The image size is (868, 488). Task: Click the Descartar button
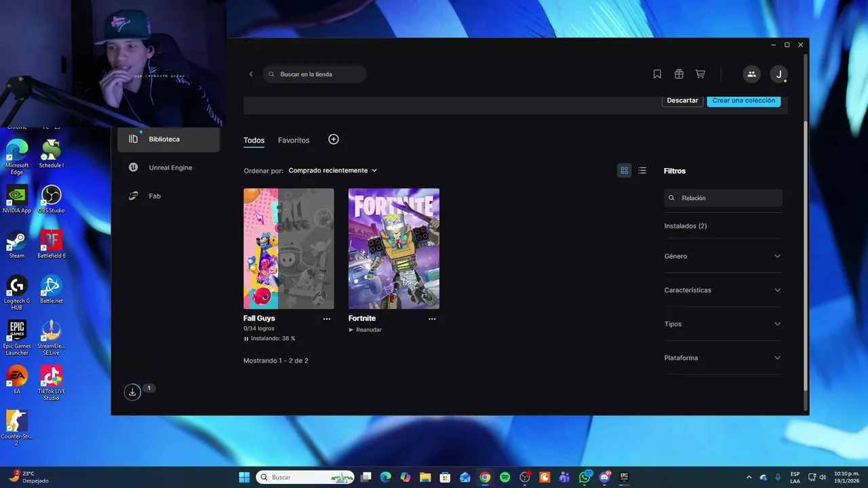point(682,100)
